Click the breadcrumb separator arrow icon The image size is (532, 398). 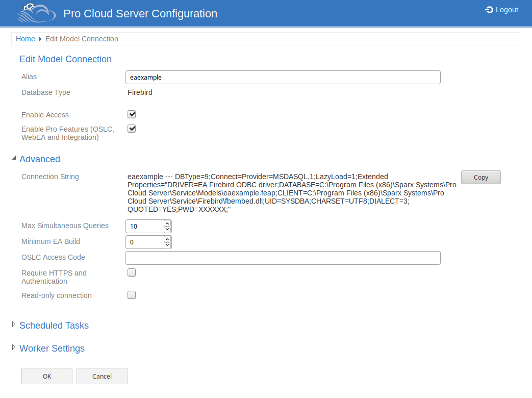coord(40,39)
